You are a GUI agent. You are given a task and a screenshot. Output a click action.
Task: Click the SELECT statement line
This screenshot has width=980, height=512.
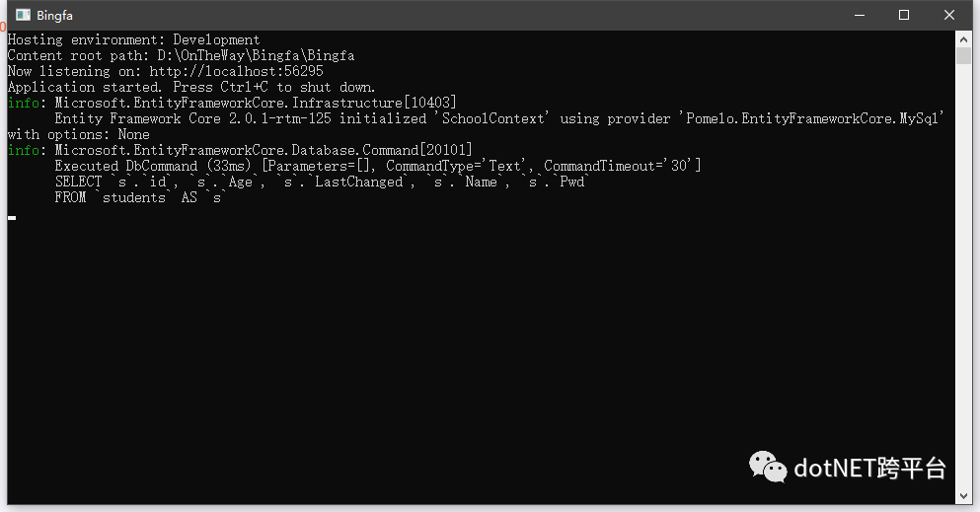point(322,182)
